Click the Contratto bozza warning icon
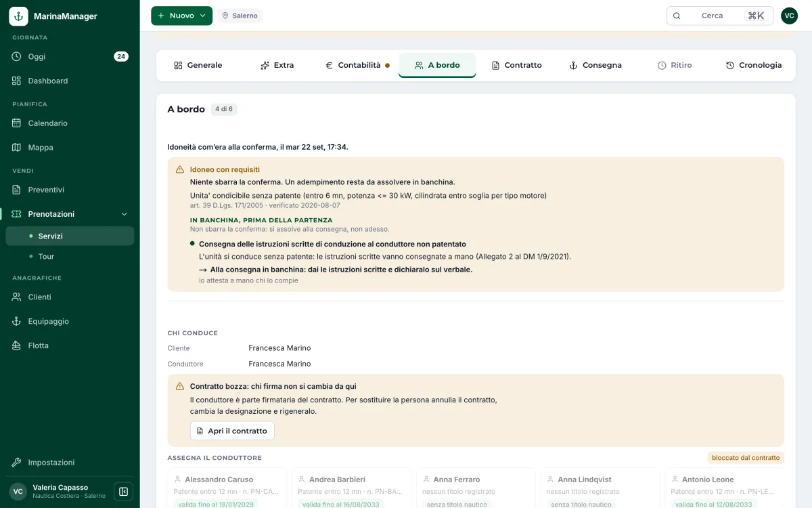The height and width of the screenshot is (508, 812). tap(180, 386)
